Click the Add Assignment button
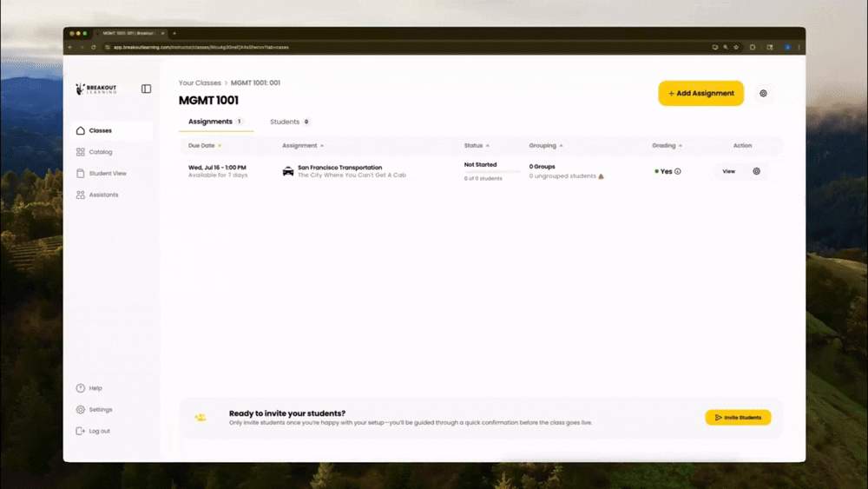 point(700,94)
